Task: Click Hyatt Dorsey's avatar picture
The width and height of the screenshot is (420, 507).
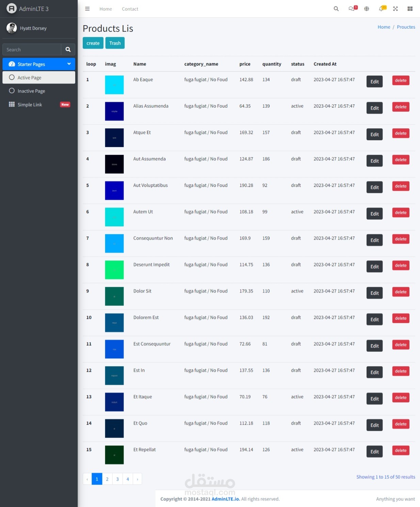Action: coord(12,28)
